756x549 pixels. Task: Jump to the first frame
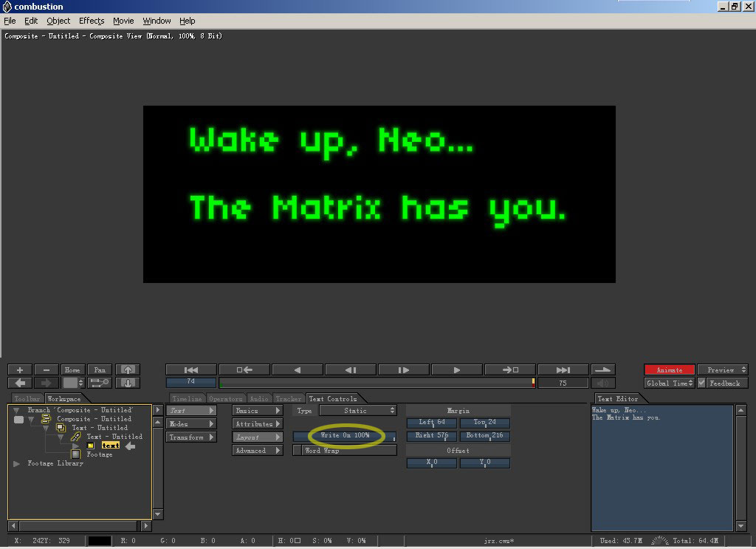191,369
